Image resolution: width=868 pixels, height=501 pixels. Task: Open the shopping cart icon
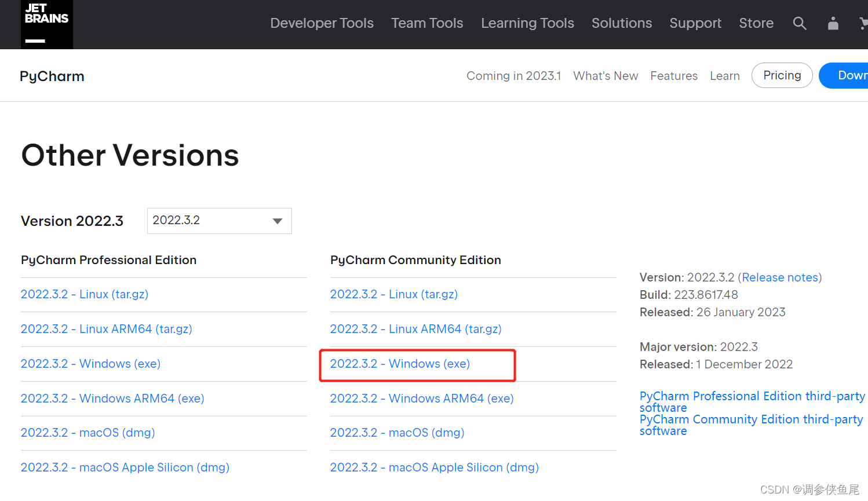(x=863, y=23)
